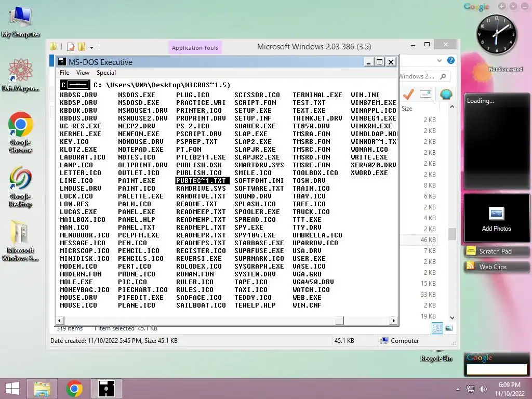Select WIN.INI in the file list
The height and width of the screenshot is (399, 532).
point(365,95)
